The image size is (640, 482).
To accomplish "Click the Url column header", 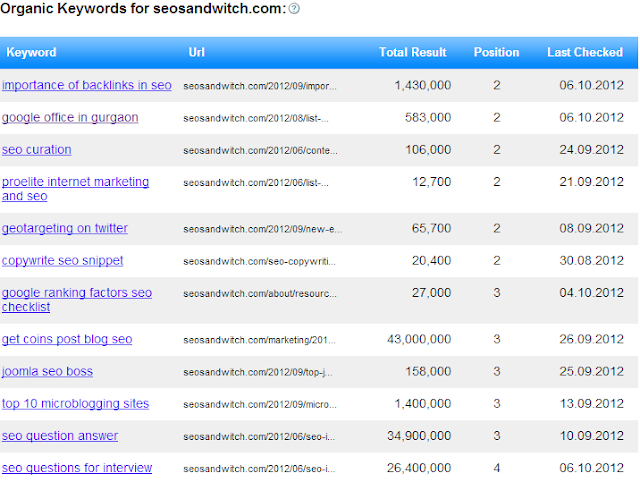I will tap(196, 52).
